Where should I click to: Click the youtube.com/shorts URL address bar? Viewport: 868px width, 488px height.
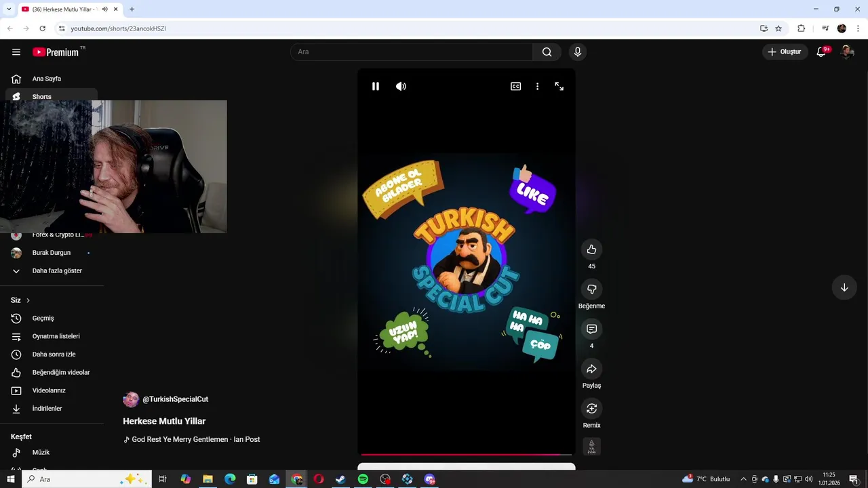tap(119, 28)
